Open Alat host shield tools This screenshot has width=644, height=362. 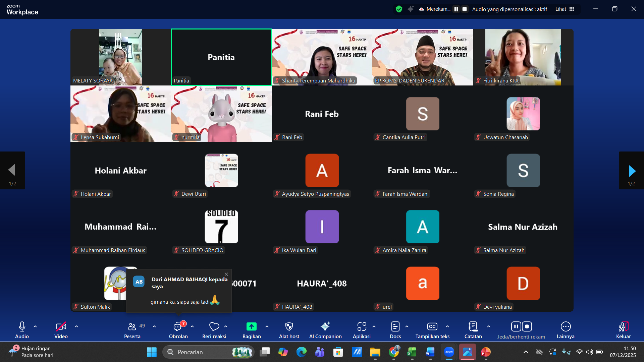pyautogui.click(x=289, y=326)
